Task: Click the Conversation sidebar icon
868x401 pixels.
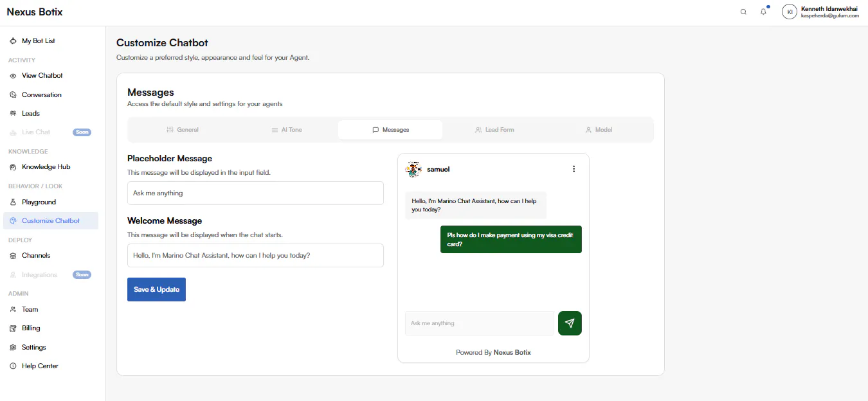Action: tap(14, 95)
